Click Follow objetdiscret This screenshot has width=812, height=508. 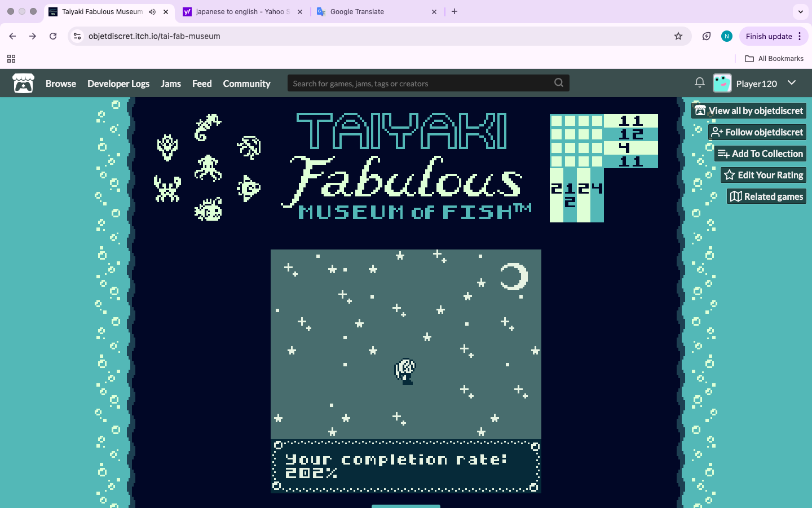pyautogui.click(x=757, y=132)
